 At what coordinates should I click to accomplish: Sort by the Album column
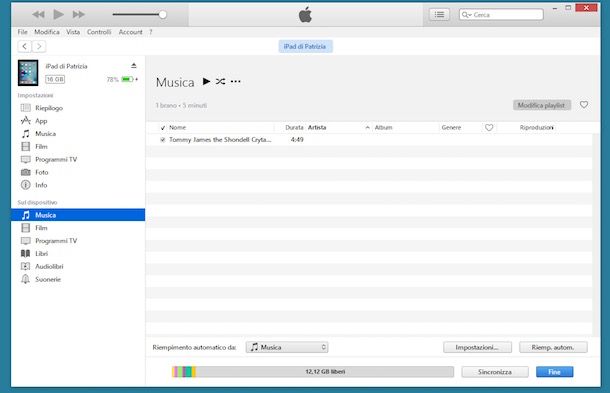point(383,127)
